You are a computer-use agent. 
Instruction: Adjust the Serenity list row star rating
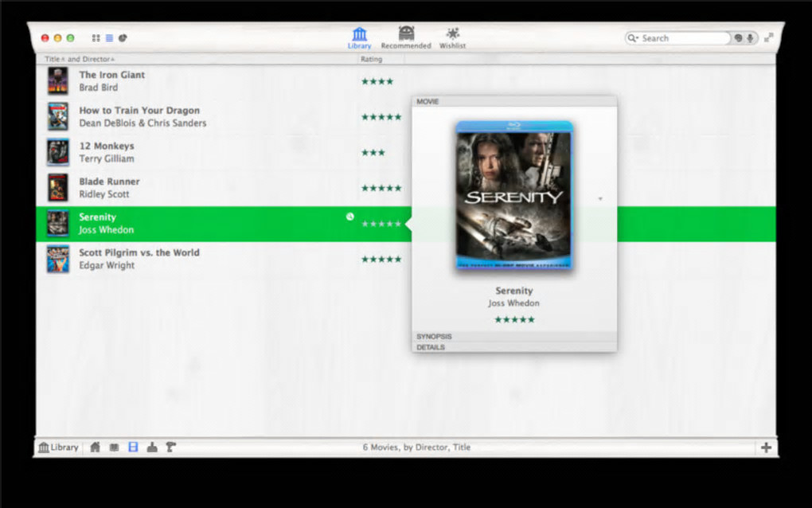(381, 224)
